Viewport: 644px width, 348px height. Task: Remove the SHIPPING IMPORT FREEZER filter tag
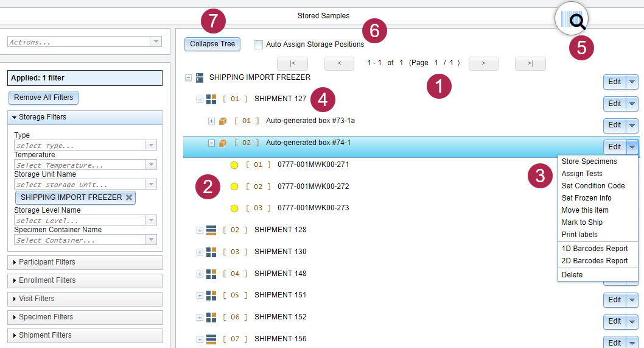(129, 197)
